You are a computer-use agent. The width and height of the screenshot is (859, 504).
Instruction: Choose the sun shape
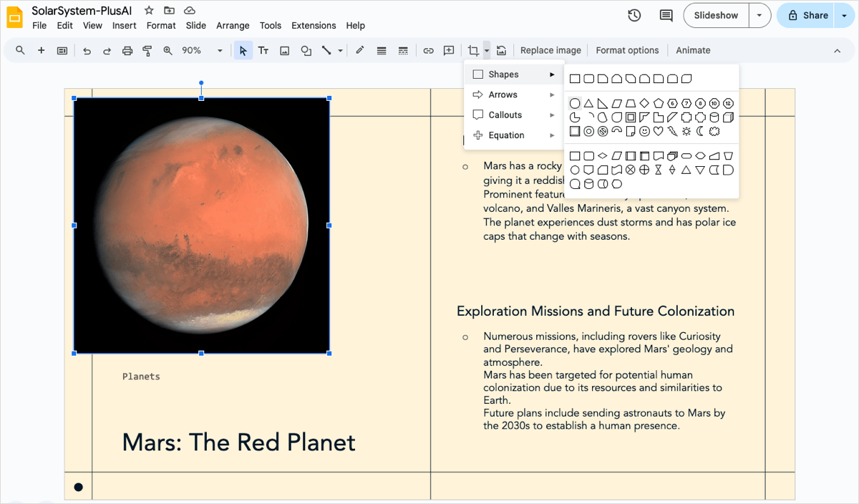[686, 131]
